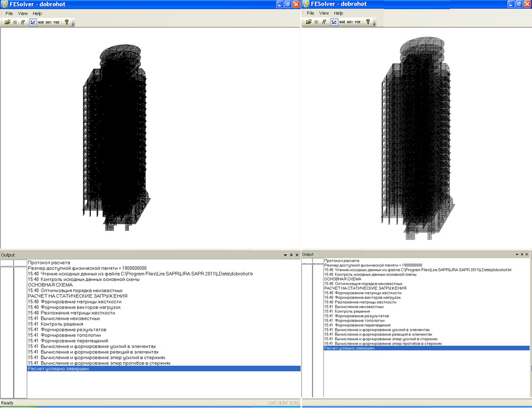532x409 pixels.
Task: Switch to XOY projection in left window
Action: (x=49, y=22)
